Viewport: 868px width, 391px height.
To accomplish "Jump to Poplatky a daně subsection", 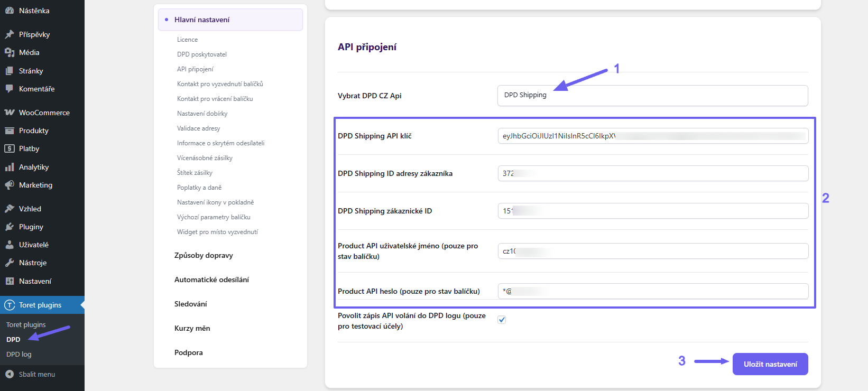I will click(x=199, y=188).
